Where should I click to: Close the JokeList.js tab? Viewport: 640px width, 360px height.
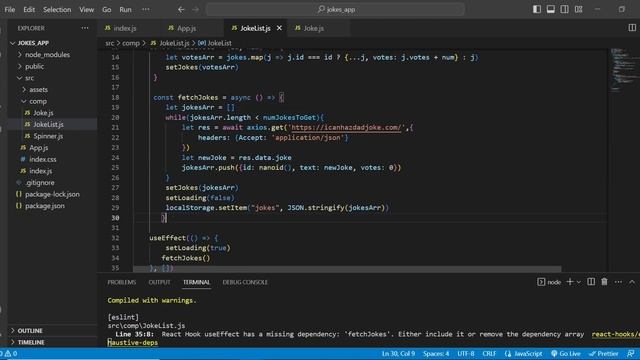pyautogui.click(x=279, y=28)
